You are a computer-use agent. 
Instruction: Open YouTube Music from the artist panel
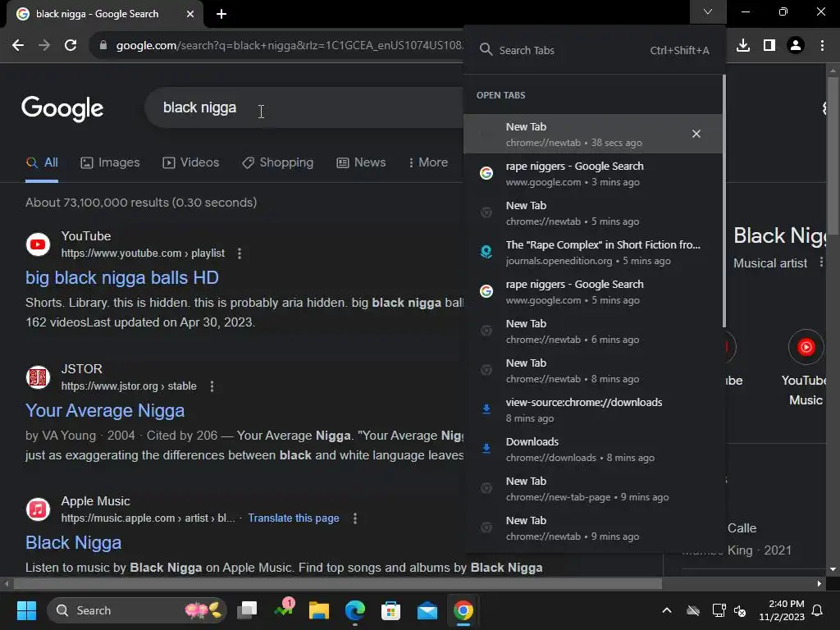tap(806, 367)
